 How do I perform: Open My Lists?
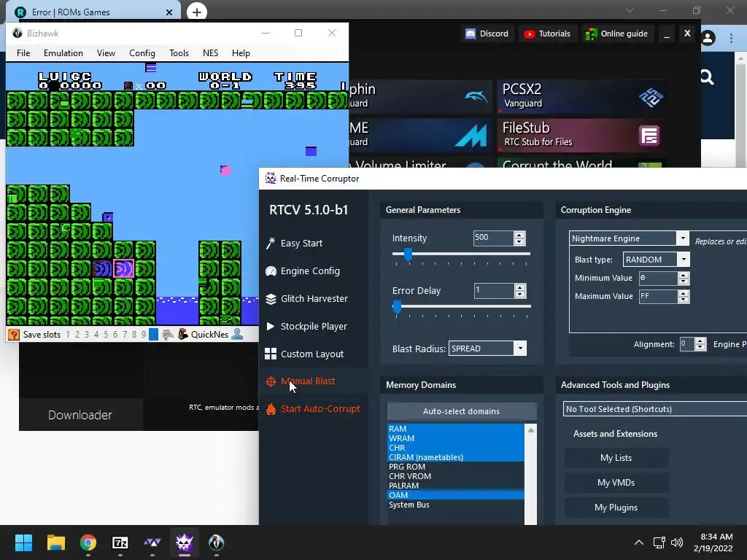616,458
